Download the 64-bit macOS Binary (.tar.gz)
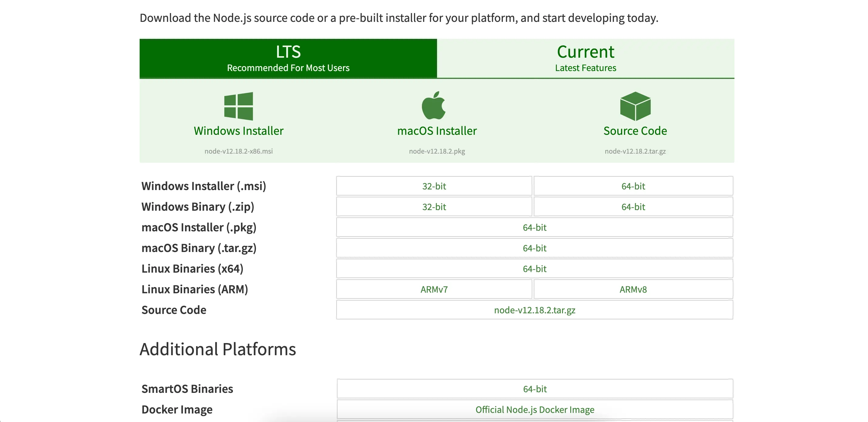This screenshot has height=422, width=868. (534, 248)
